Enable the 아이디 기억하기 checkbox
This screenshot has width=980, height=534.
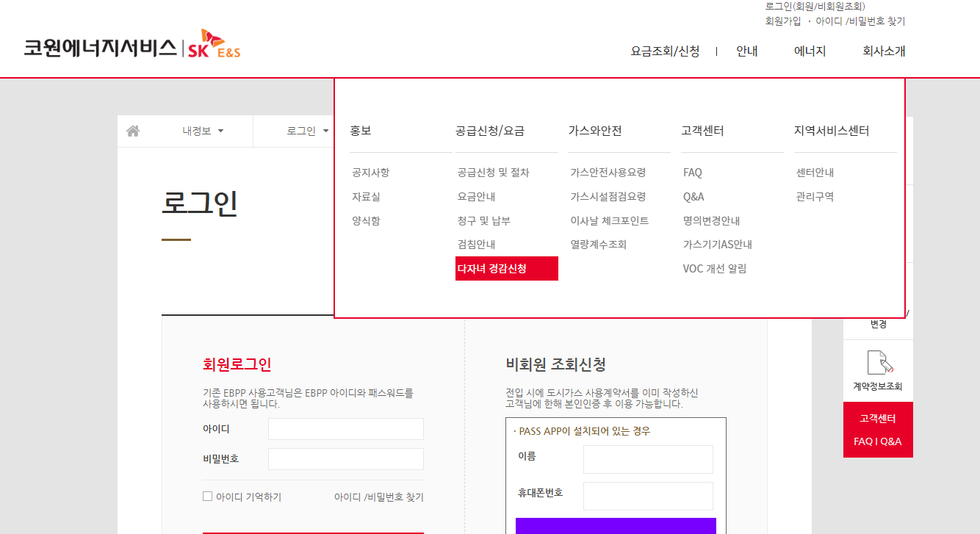[207, 497]
